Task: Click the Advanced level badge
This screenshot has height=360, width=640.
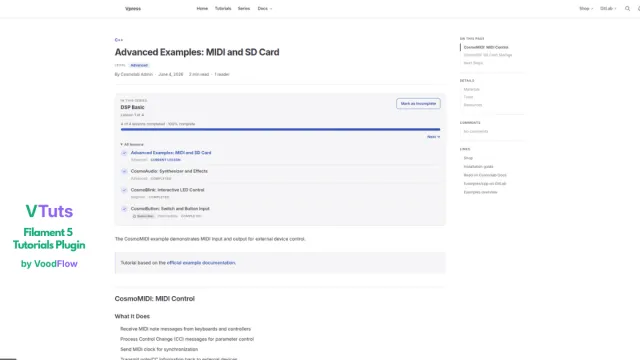Action: pyautogui.click(x=139, y=65)
